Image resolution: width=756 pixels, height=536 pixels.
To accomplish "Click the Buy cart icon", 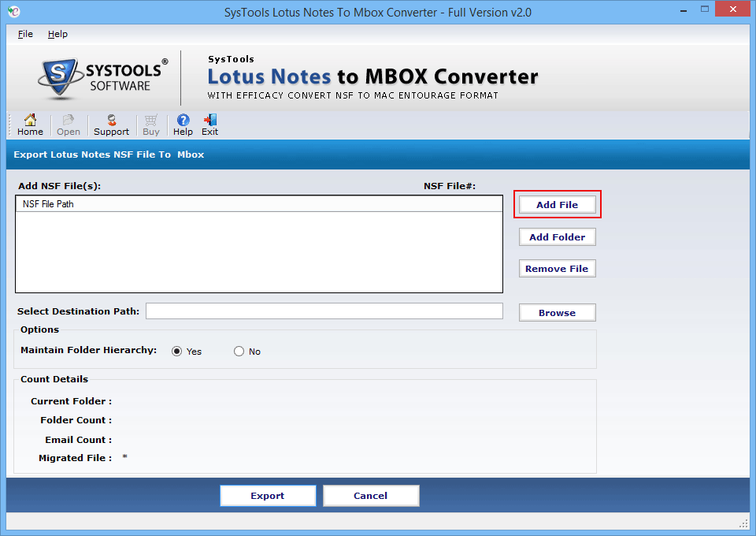I will click(151, 125).
